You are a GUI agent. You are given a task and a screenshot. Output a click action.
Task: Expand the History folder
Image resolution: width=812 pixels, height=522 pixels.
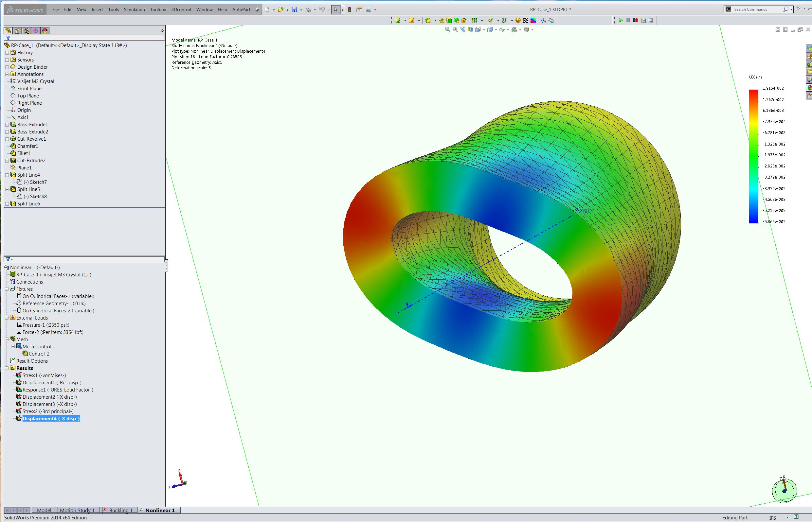coord(7,53)
